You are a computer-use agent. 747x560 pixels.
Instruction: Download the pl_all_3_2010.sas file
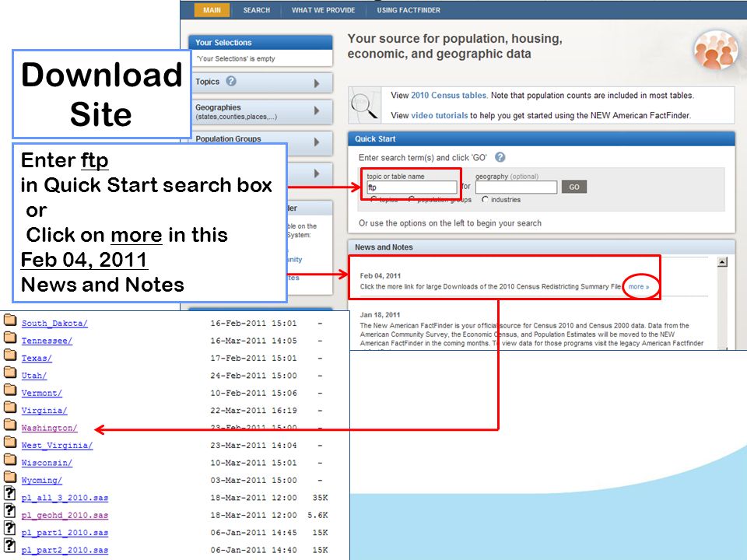point(65,498)
